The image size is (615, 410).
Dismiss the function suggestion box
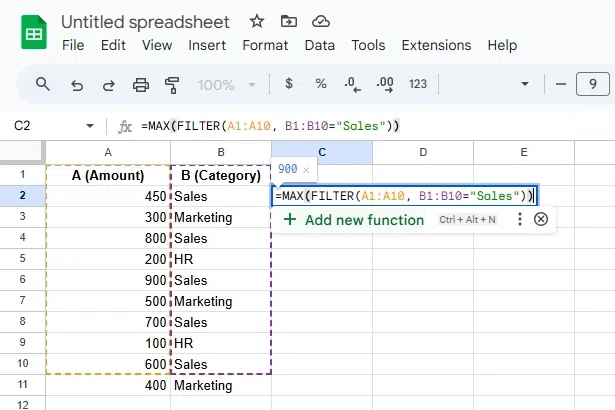(541, 219)
